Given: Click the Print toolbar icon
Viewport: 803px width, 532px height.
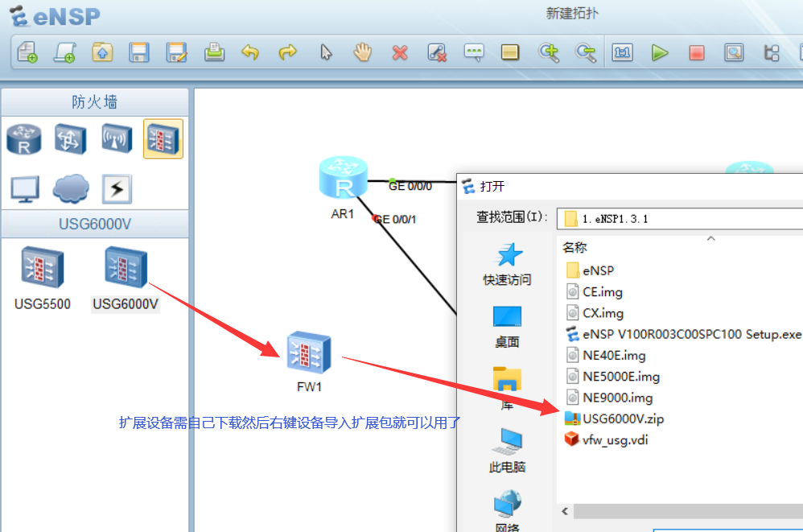Looking at the screenshot, I should pos(214,52).
